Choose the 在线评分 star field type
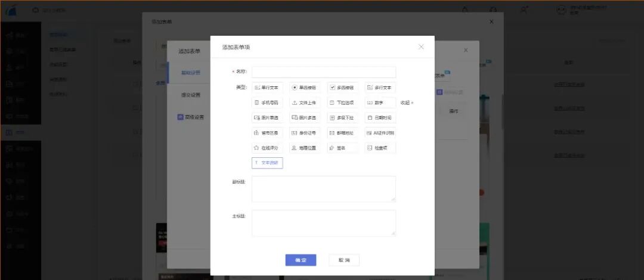The image size is (644, 280). pos(267,148)
